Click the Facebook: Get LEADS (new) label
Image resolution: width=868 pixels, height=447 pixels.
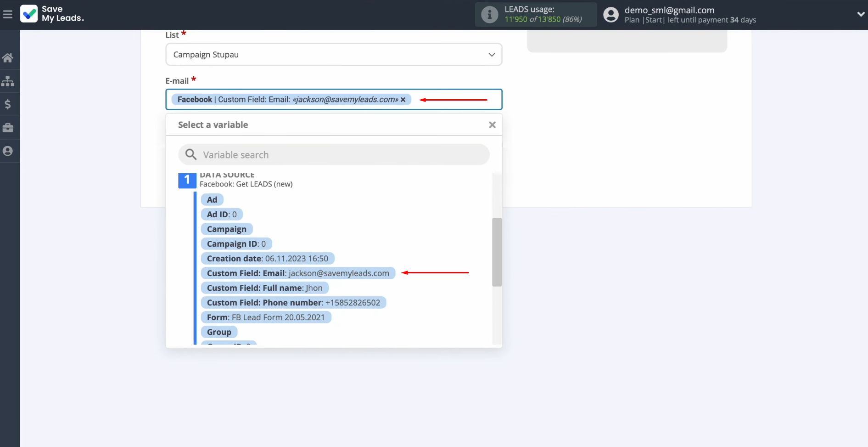tap(246, 184)
